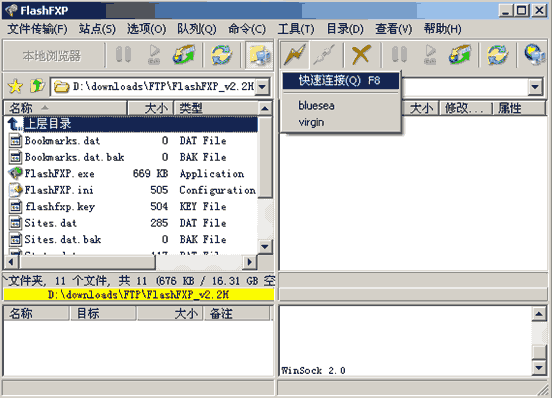The height and width of the screenshot is (398, 552).
Task: Sort local list by 名称 column header
Action: [65, 108]
